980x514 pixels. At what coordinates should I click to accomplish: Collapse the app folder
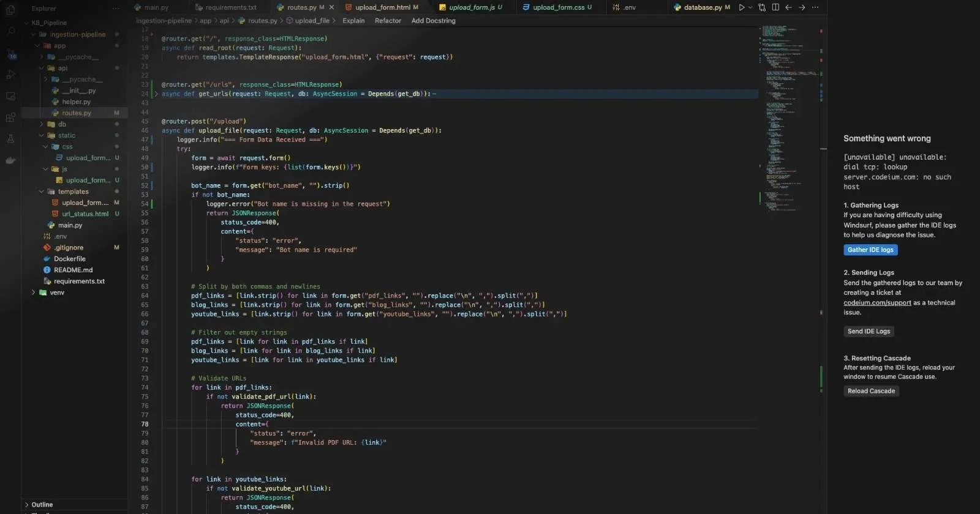[37, 46]
